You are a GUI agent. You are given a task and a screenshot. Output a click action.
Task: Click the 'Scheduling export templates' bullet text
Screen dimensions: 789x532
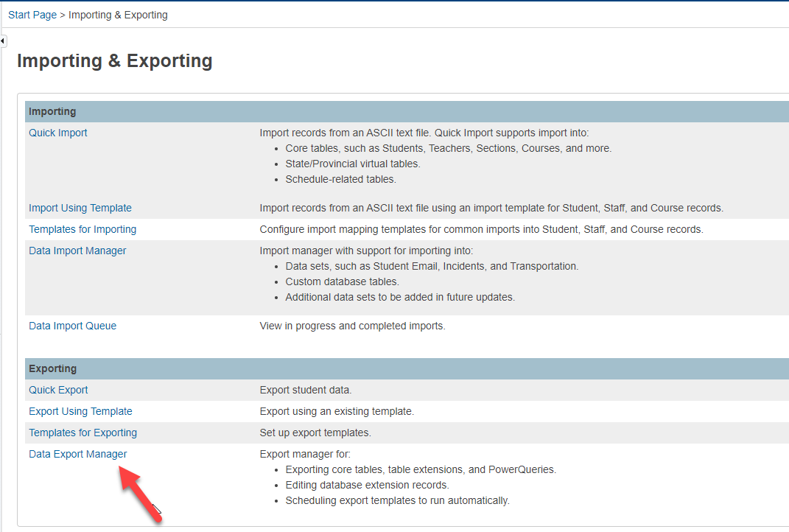[397, 500]
